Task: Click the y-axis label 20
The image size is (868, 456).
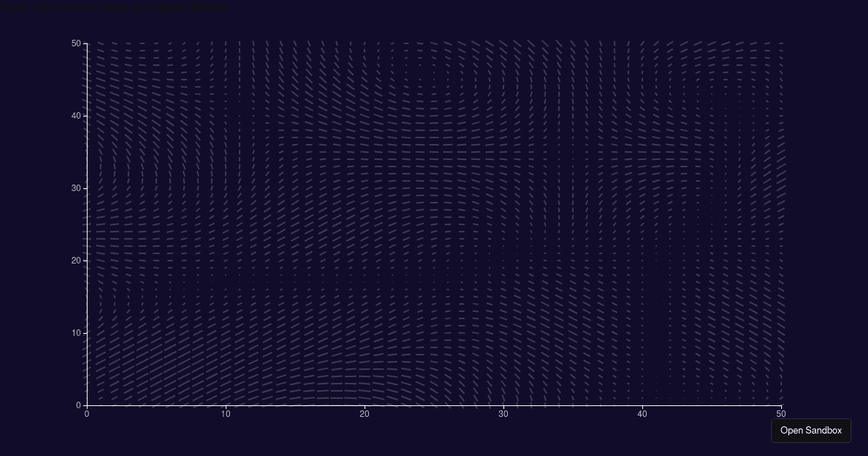Action: coord(76,261)
